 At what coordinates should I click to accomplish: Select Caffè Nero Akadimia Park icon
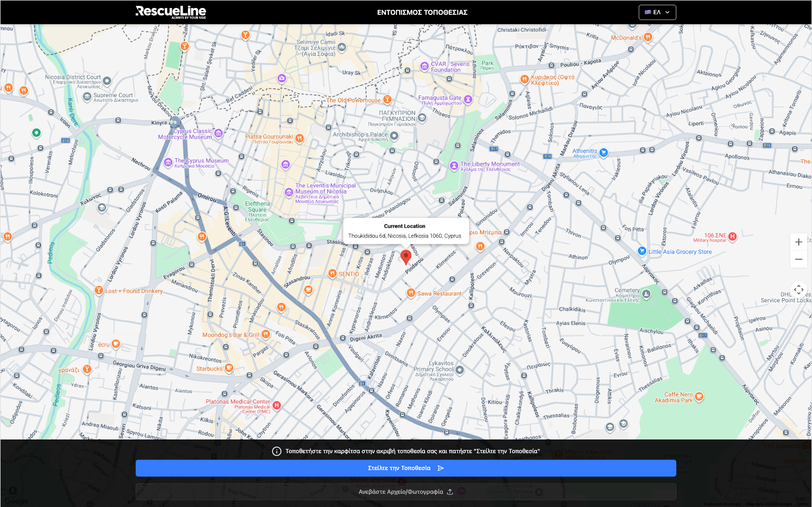click(698, 396)
